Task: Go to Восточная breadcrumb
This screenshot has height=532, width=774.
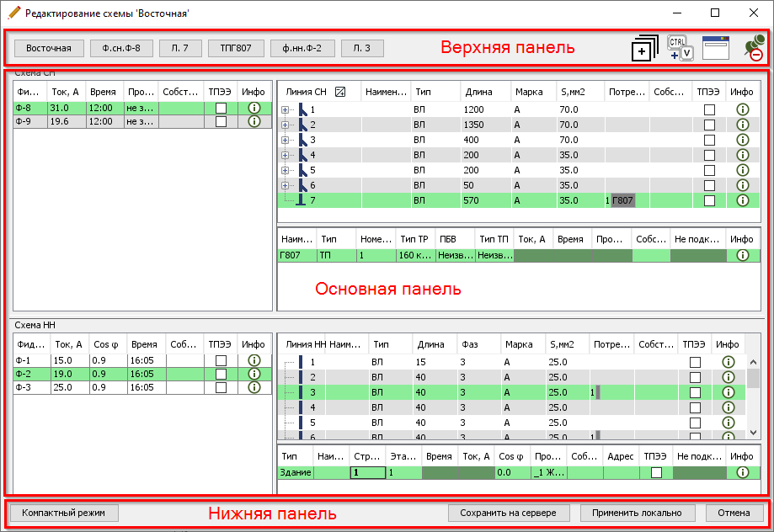Action: pyautogui.click(x=49, y=48)
